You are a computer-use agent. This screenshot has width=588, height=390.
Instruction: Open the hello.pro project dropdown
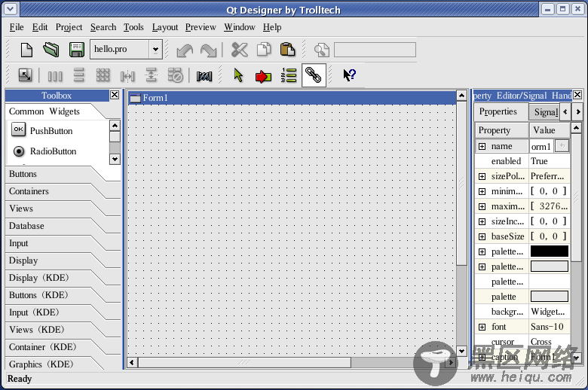[155, 50]
